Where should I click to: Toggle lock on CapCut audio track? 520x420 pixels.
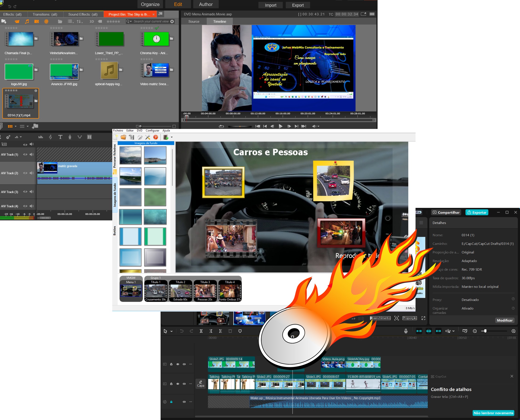(x=171, y=402)
